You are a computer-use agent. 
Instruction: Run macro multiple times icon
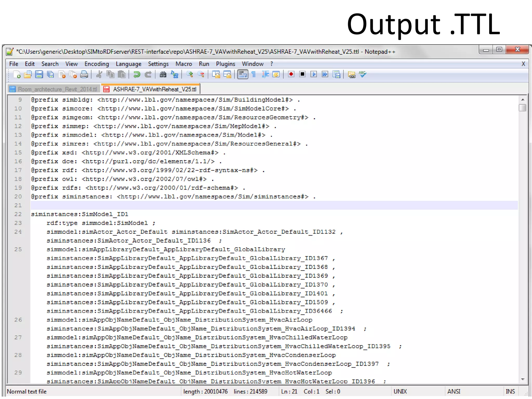[x=325, y=75]
